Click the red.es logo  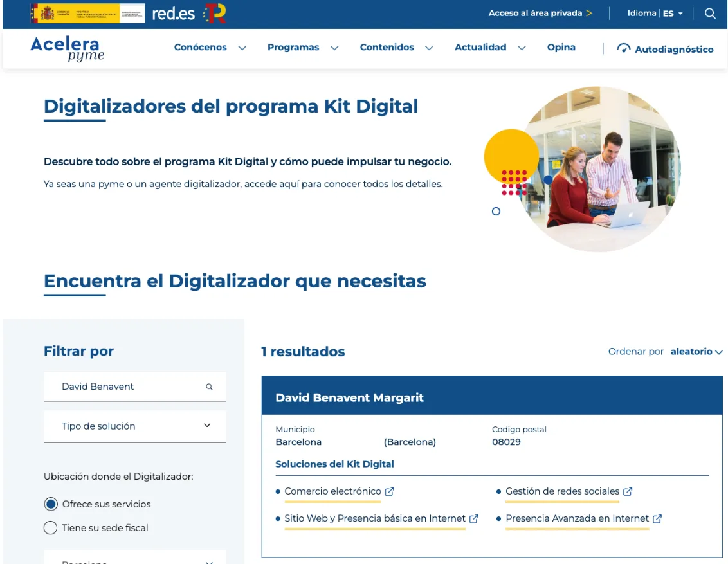tap(173, 14)
